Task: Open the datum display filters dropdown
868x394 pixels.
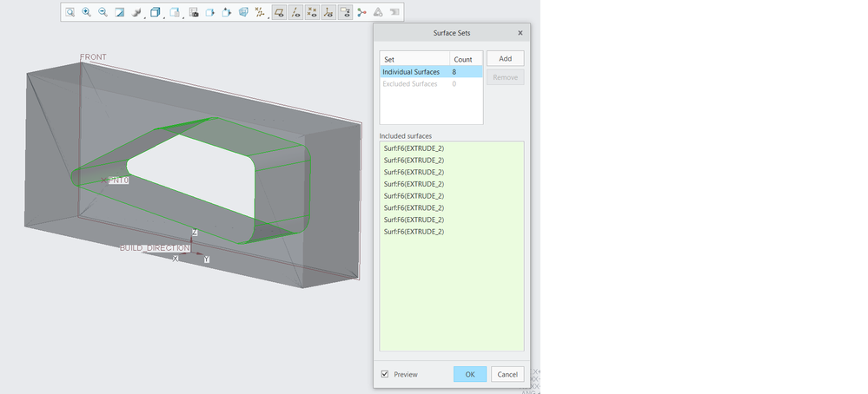Action: 259,12
